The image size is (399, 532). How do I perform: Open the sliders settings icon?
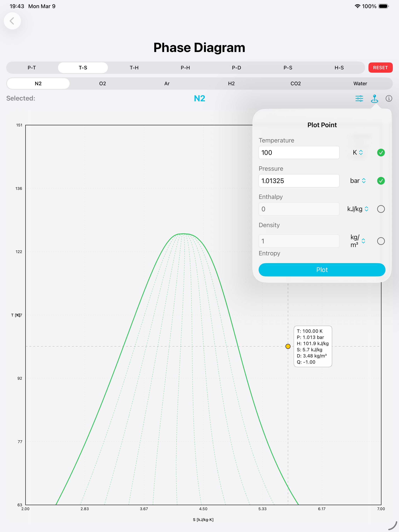359,98
